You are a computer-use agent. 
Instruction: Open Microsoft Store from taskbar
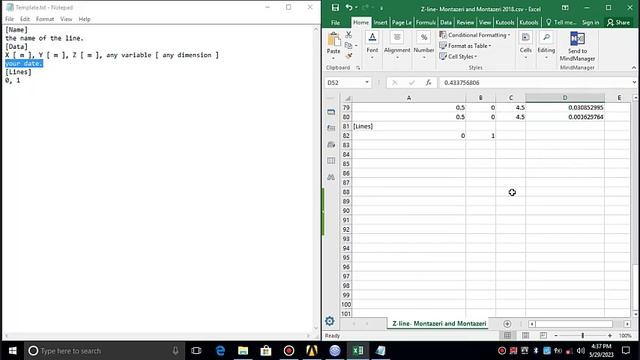(266, 351)
